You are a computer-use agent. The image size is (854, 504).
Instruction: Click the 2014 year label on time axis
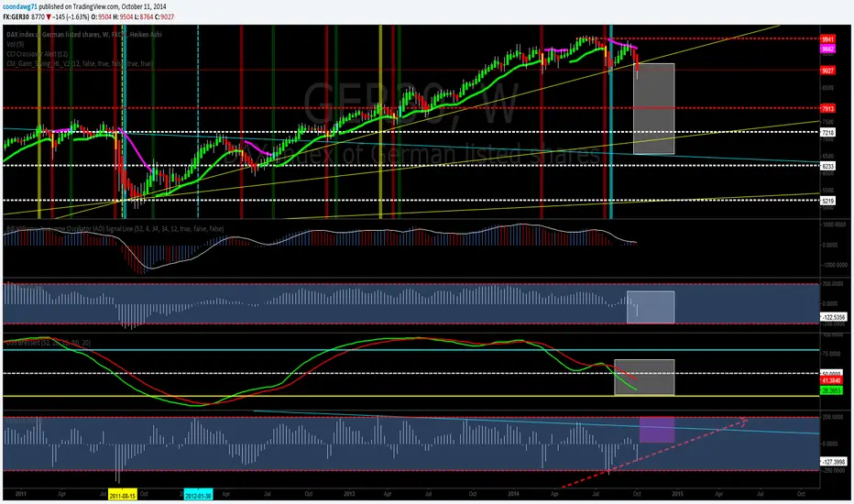click(514, 494)
